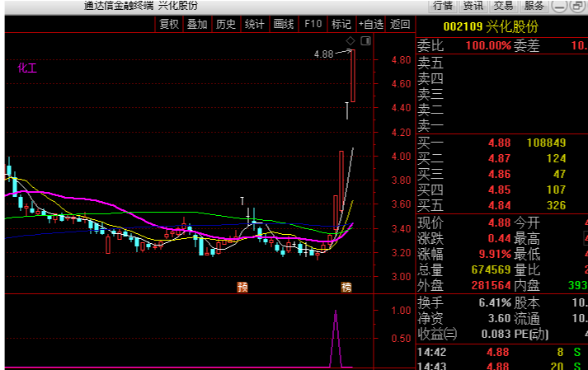Image resolution: width=588 pixels, height=370 pixels.
Task: Open the orange 预 marker on the chart
Action: 242,287
